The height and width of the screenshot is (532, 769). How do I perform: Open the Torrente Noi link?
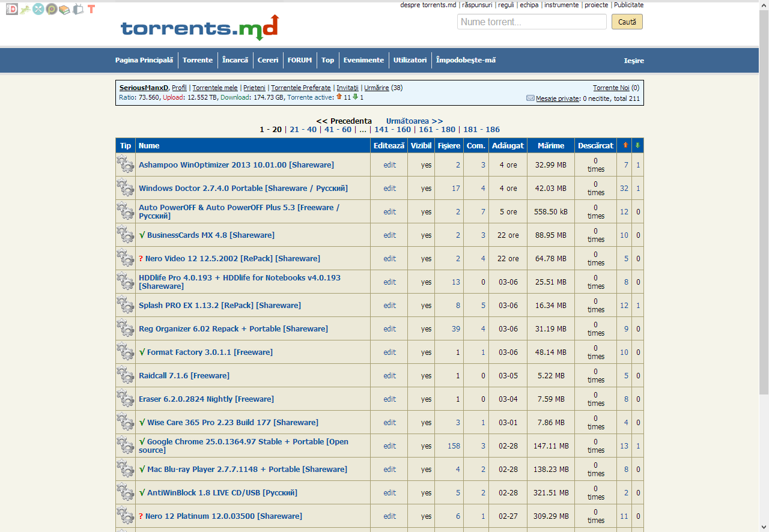pyautogui.click(x=611, y=88)
